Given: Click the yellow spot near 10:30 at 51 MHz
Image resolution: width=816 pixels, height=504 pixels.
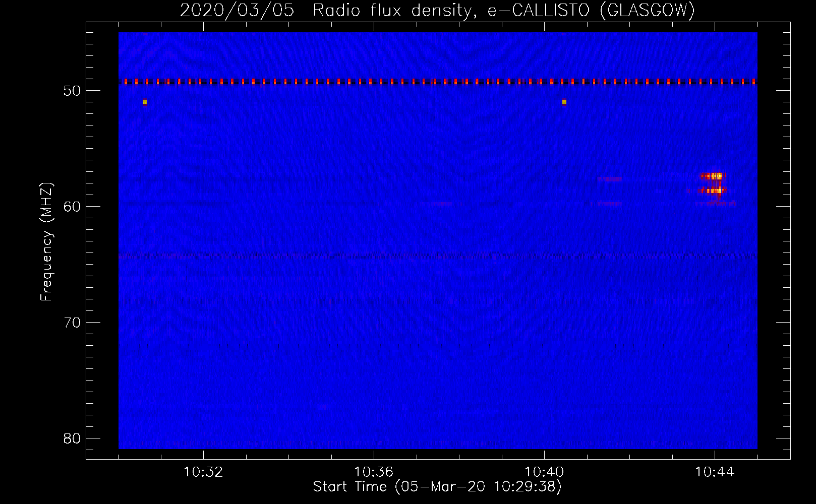Looking at the screenshot, I should (x=145, y=102).
